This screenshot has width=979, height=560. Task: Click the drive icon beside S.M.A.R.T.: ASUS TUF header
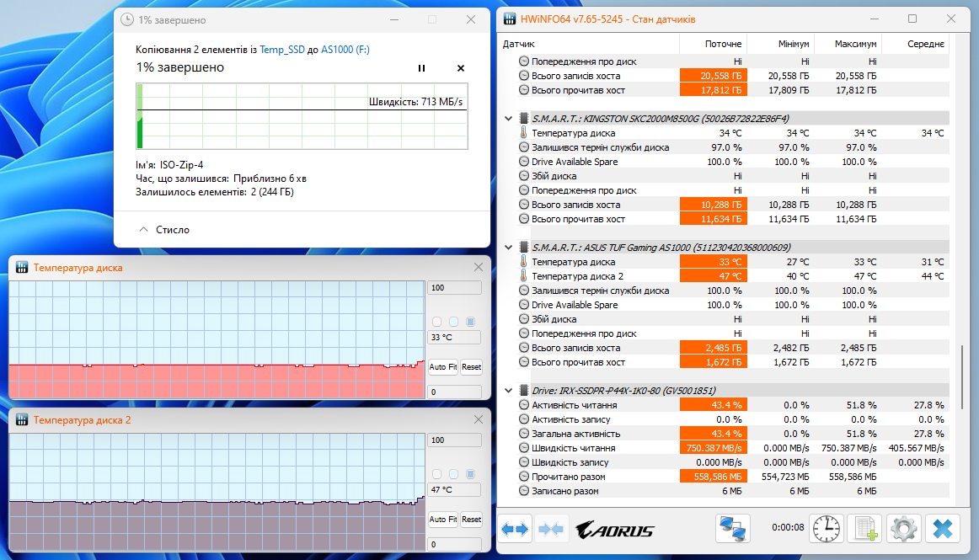(523, 248)
